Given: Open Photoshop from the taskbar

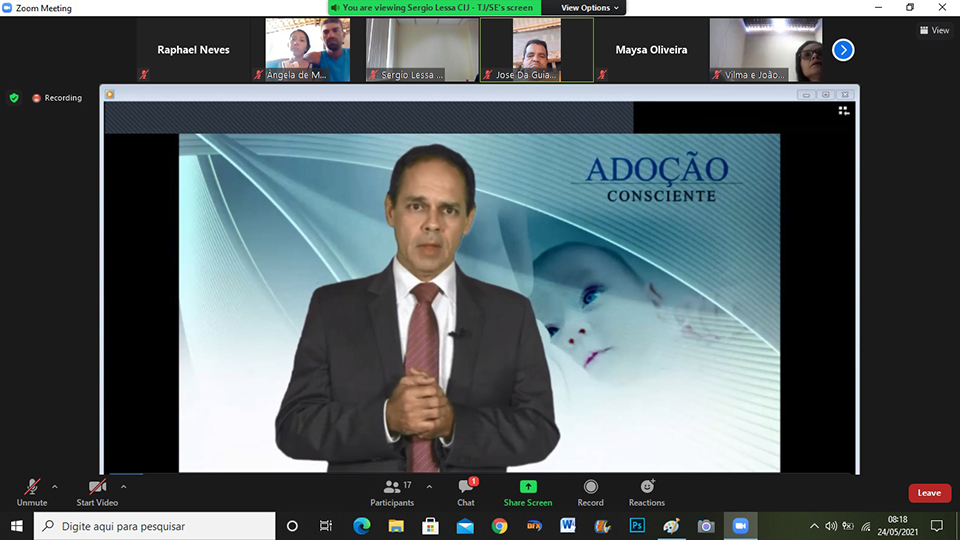Looking at the screenshot, I should [637, 525].
